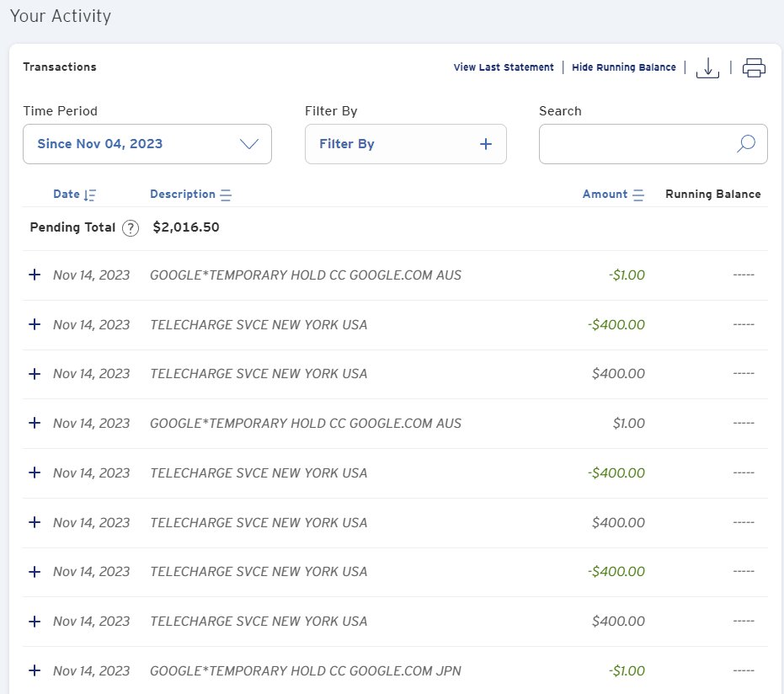Click the download transactions icon

click(x=707, y=68)
